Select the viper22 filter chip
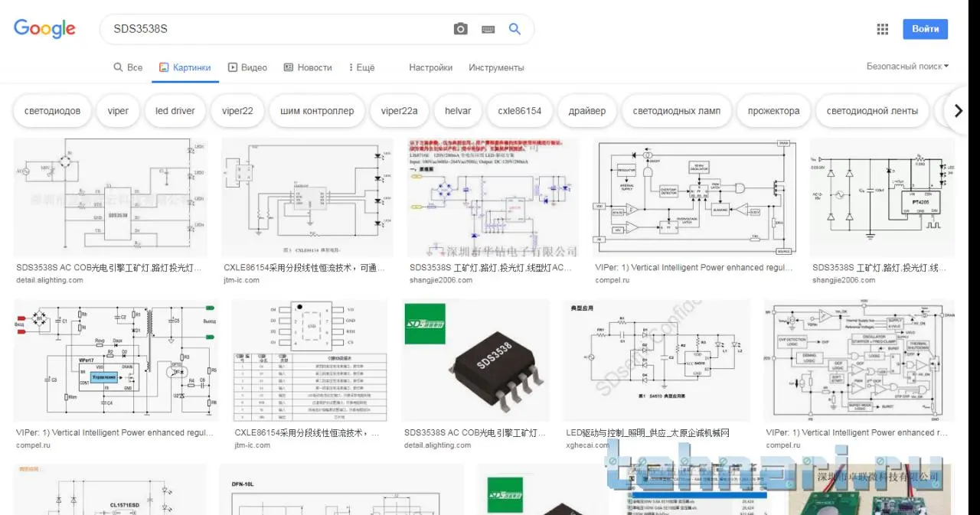The width and height of the screenshot is (980, 515). pos(237,111)
